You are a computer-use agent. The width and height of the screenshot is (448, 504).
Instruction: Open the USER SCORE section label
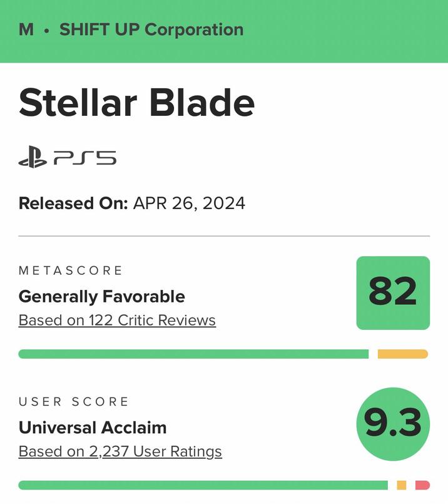[74, 401]
